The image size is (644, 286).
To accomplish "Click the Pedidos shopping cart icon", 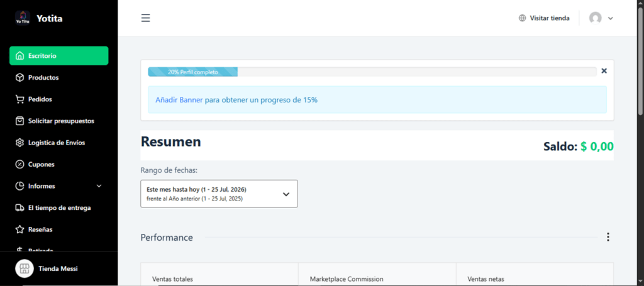I will click(19, 99).
